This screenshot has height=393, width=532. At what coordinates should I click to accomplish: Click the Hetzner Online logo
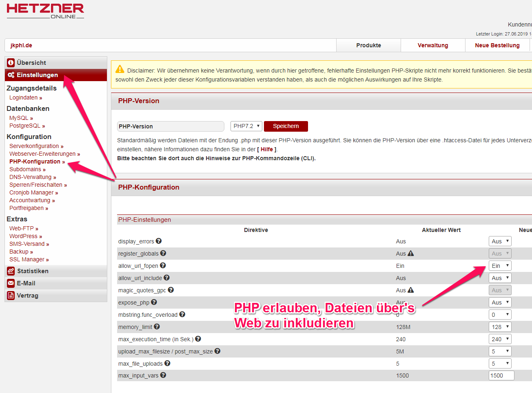coord(45,11)
